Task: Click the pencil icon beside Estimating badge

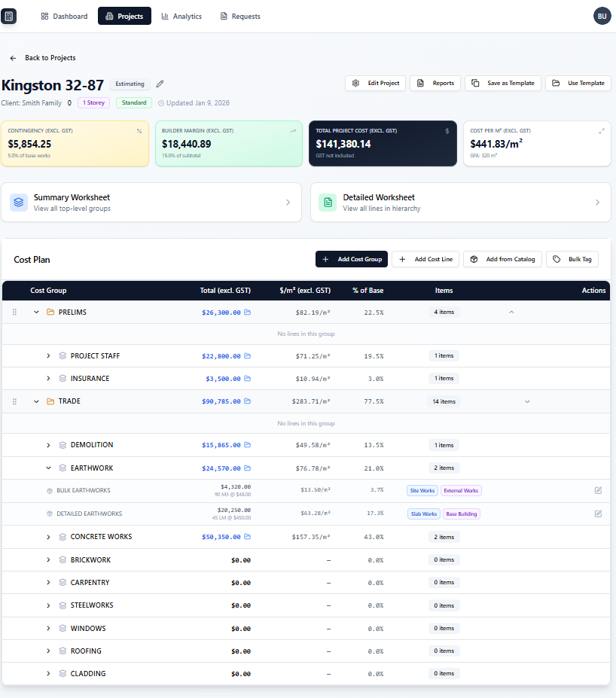Action: pos(160,84)
